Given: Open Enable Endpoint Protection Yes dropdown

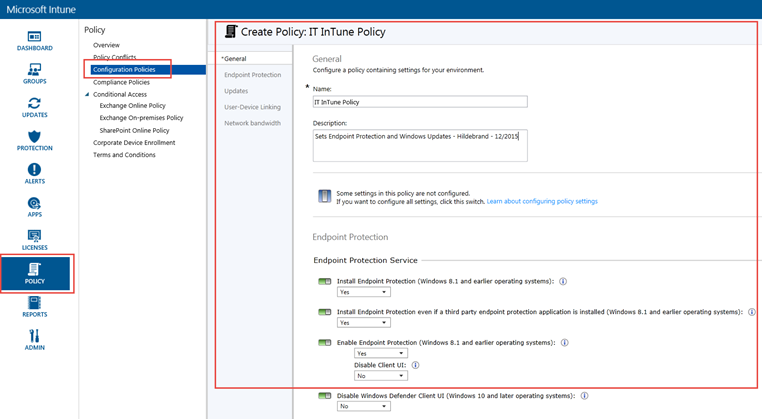Looking at the screenshot, I should click(x=381, y=353).
